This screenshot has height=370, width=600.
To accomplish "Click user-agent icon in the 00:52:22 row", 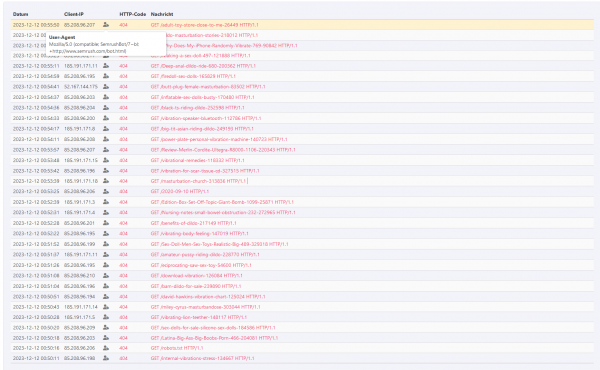I will pyautogui.click(x=106, y=233).
